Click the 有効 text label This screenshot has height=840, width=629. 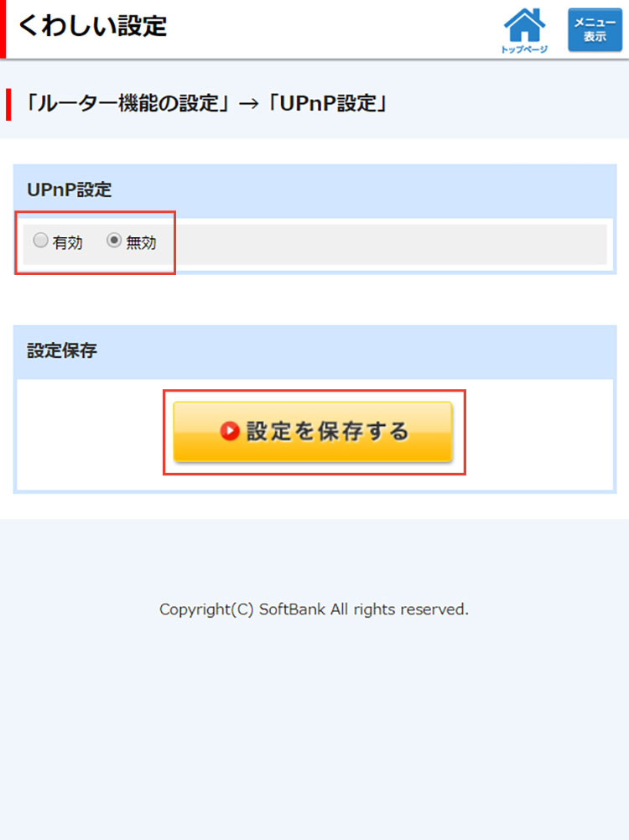point(67,242)
